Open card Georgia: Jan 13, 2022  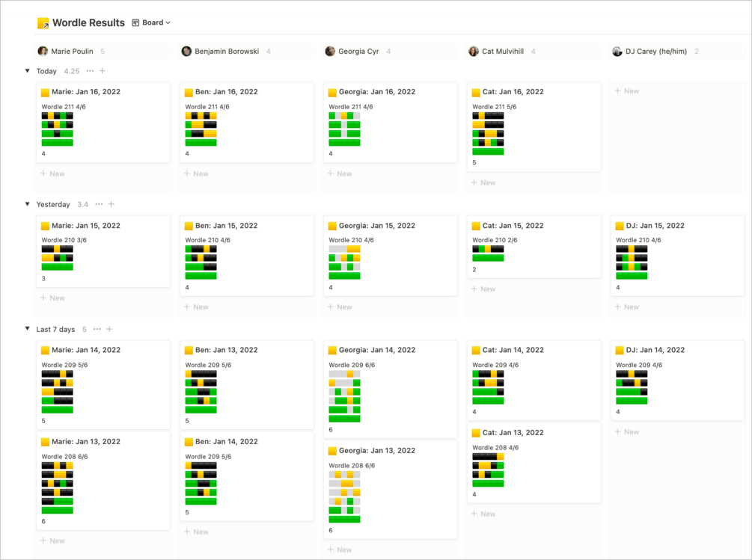391,490
